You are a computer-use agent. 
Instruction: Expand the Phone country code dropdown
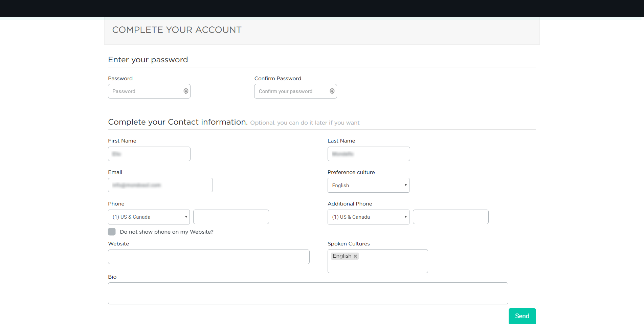149,217
